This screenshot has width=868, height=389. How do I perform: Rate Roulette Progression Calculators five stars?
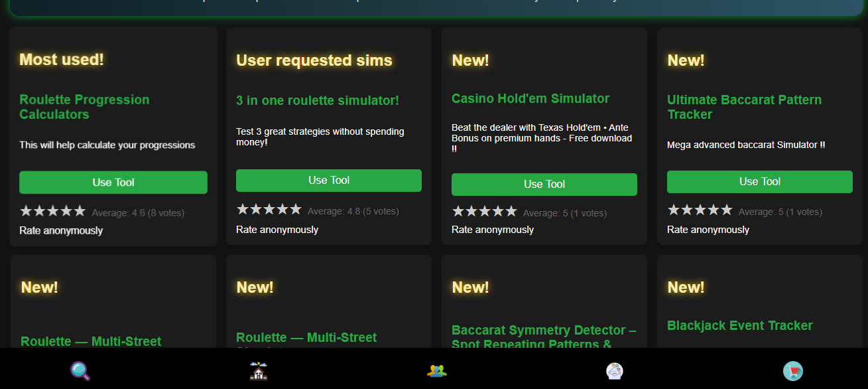pos(80,211)
